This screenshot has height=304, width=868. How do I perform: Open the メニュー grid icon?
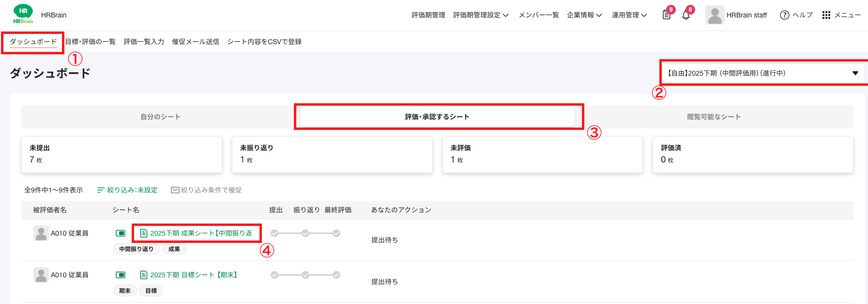[826, 15]
